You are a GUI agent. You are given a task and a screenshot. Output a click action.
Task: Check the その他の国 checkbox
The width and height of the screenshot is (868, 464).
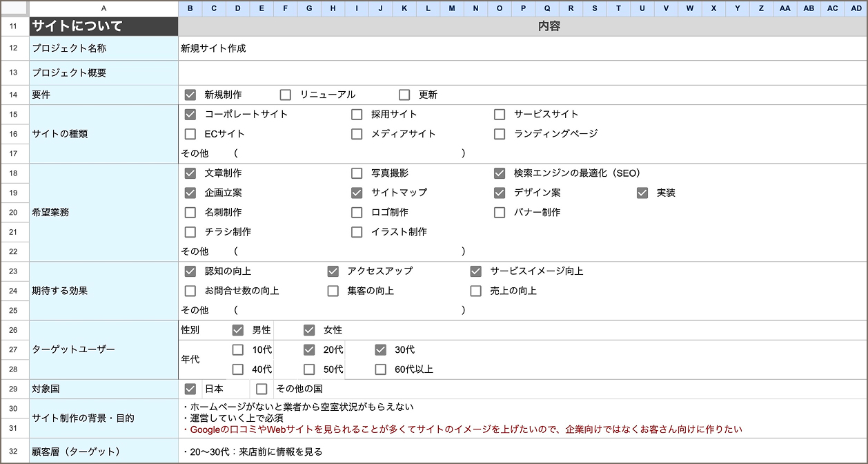pos(262,389)
